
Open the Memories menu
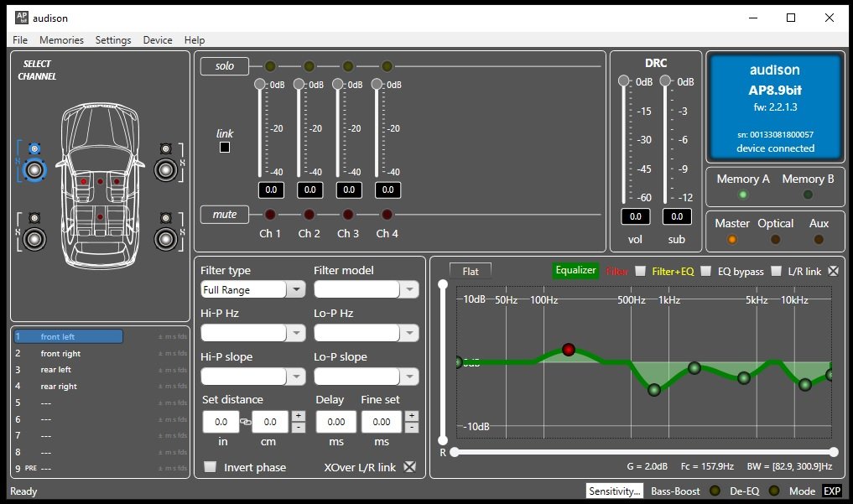click(61, 40)
